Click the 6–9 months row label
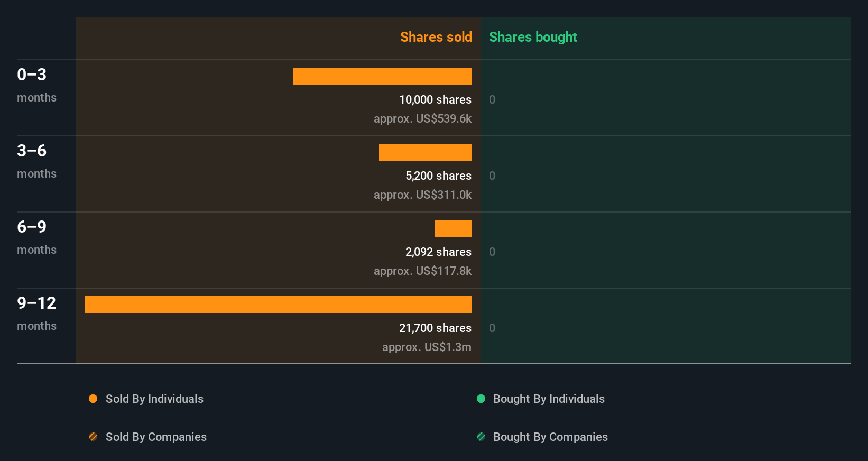Viewport: 868px width, 461px height. click(x=36, y=237)
